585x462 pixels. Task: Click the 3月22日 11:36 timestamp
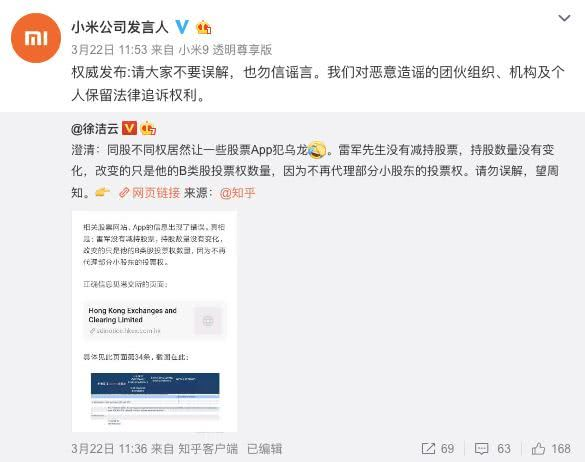[x=109, y=449]
